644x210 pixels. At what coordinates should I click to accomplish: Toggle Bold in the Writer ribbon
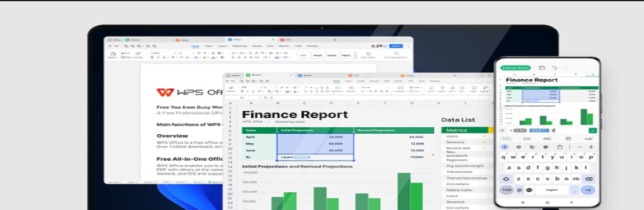(x=152, y=57)
